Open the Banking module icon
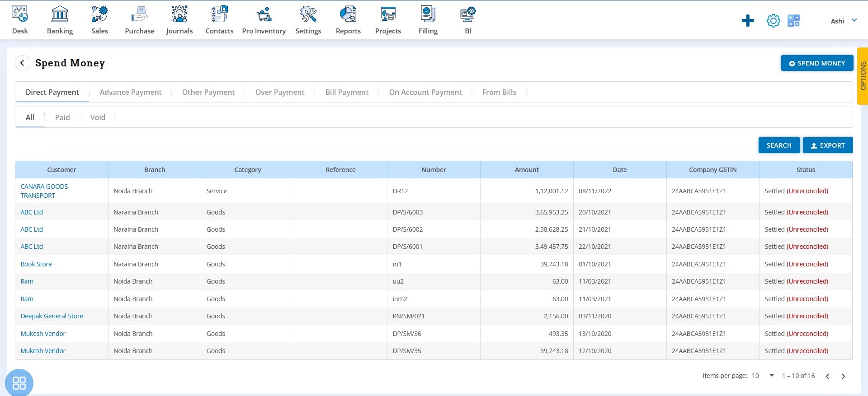 coord(60,14)
